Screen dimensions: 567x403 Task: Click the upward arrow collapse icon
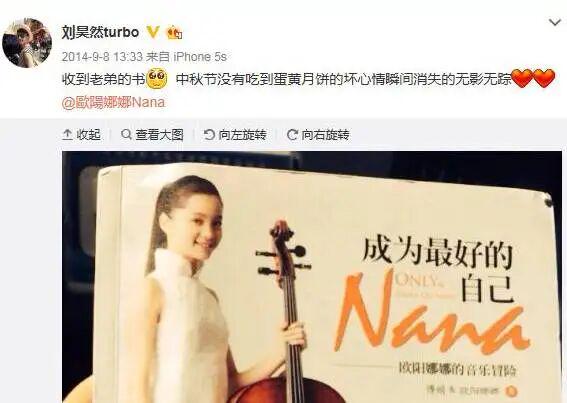click(x=67, y=135)
